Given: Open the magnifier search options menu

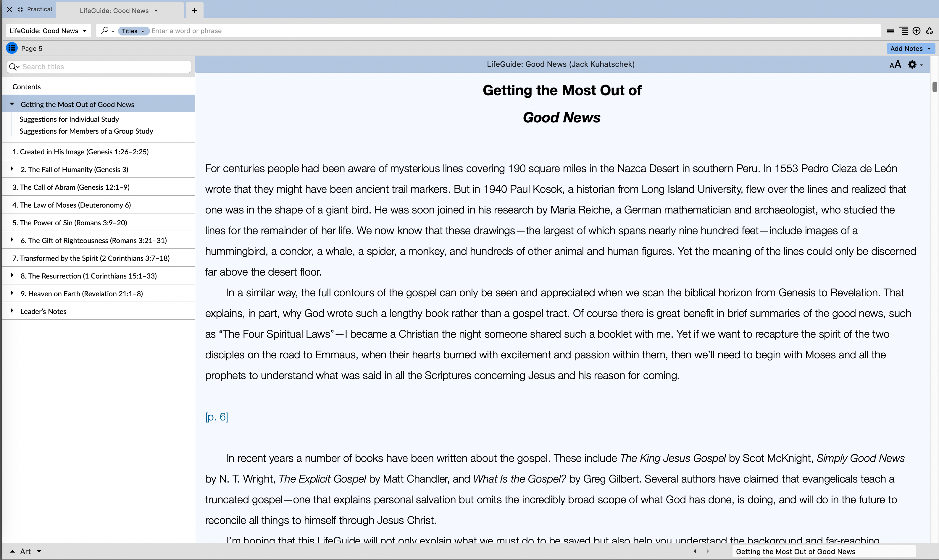Looking at the screenshot, I should (x=108, y=30).
